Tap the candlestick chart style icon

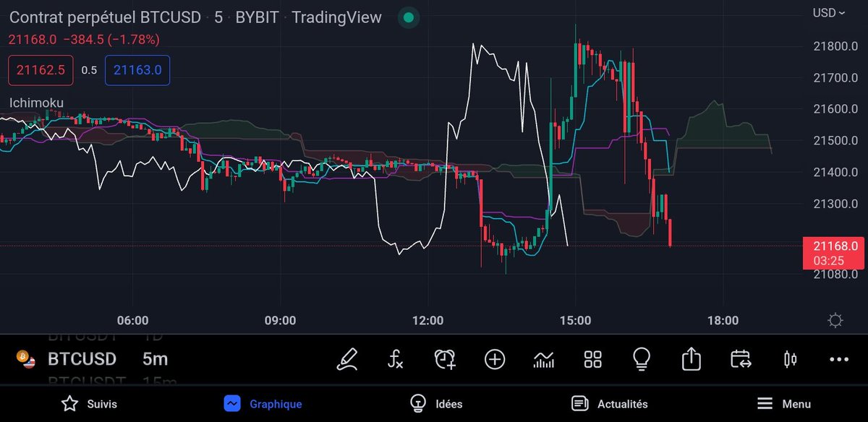(x=790, y=358)
